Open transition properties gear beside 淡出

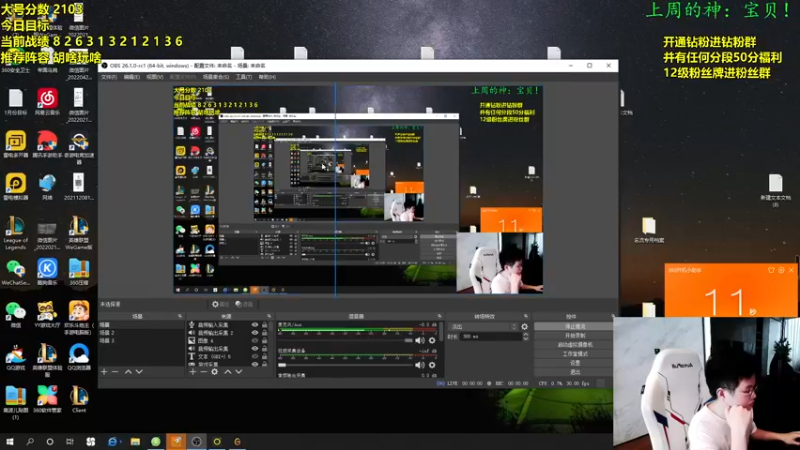(x=524, y=327)
